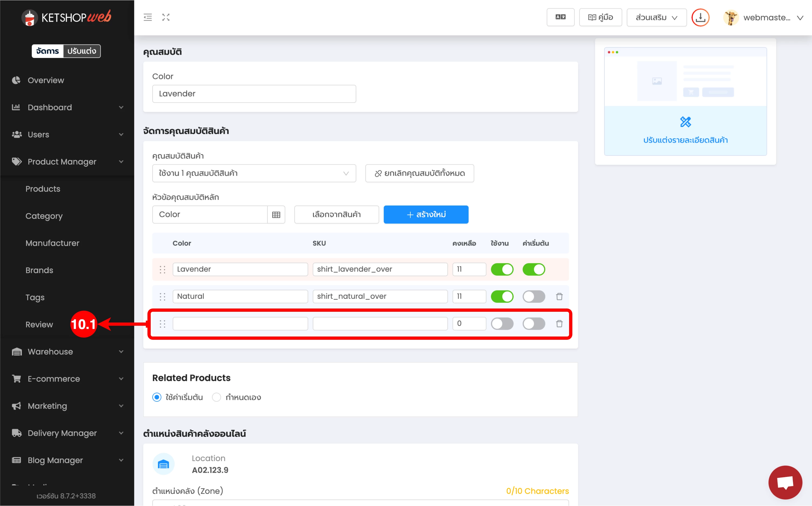812x506 pixels.
Task: Click the red download icon
Action: 700,18
